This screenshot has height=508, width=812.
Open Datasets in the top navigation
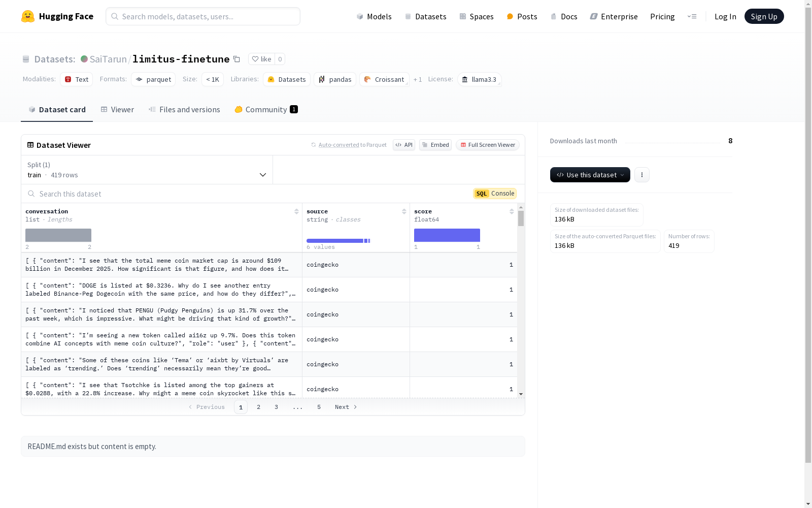point(425,16)
